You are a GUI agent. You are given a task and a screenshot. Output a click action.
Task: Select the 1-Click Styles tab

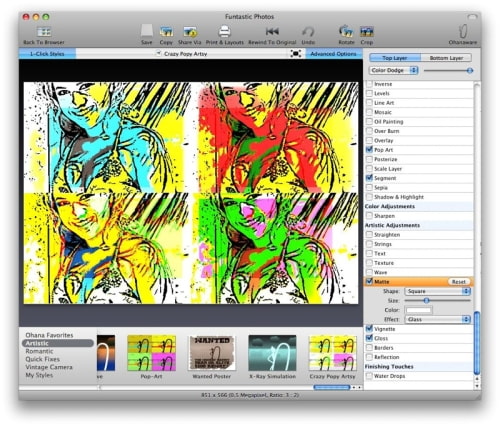point(47,54)
